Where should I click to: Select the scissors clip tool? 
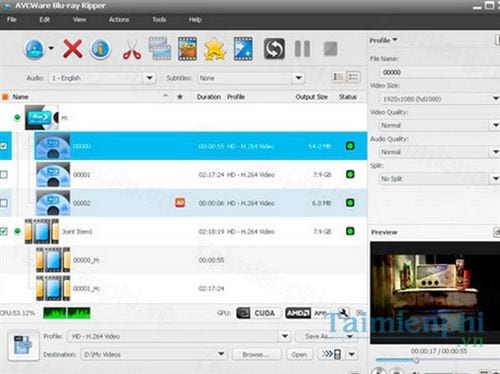click(132, 50)
